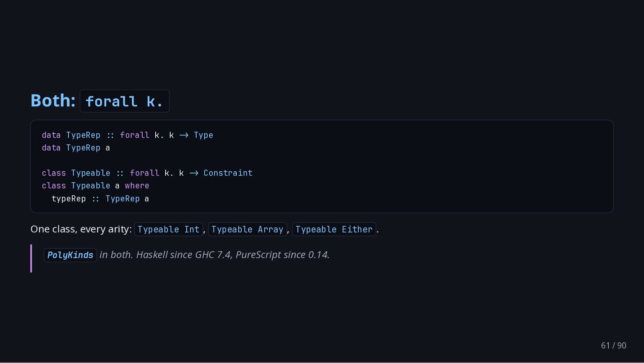Click the 'data TypeRep a' code line
Image resolution: width=644 pixels, height=363 pixels.
pos(76,148)
